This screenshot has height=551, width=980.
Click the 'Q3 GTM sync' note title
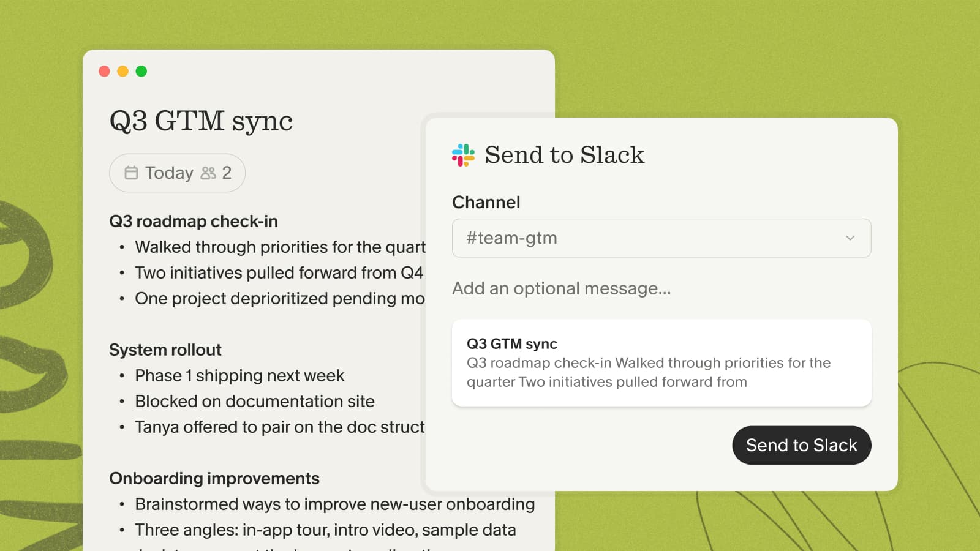tap(201, 121)
